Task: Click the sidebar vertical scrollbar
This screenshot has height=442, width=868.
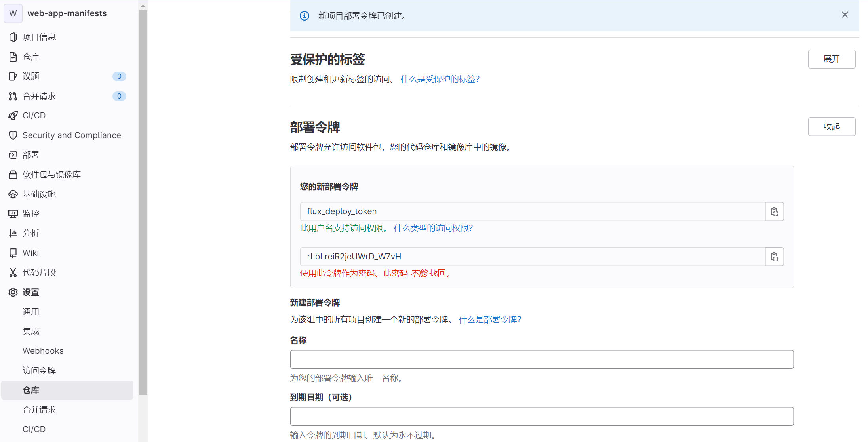Action: (143, 202)
